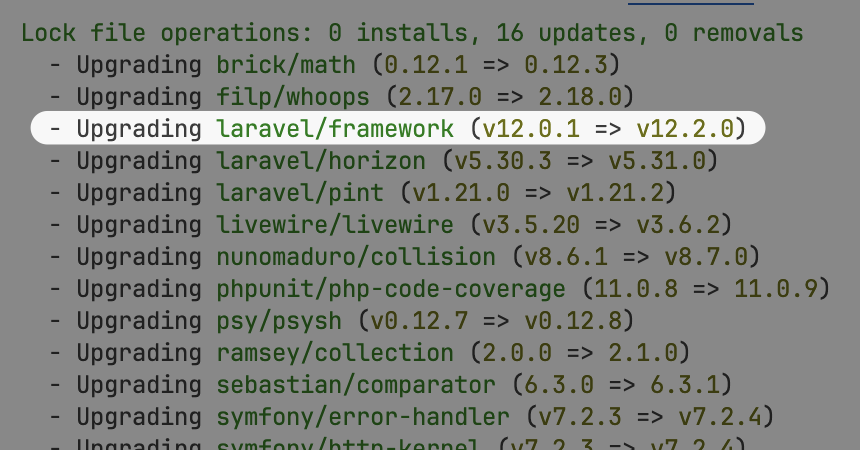Select the brick/math upgrade line
The height and width of the screenshot is (450, 860).
click(x=335, y=65)
